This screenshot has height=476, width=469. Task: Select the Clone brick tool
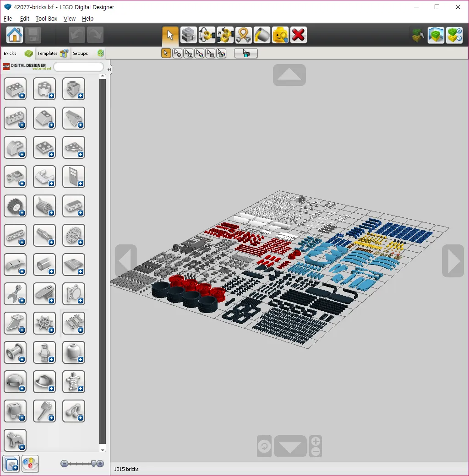(x=188, y=35)
